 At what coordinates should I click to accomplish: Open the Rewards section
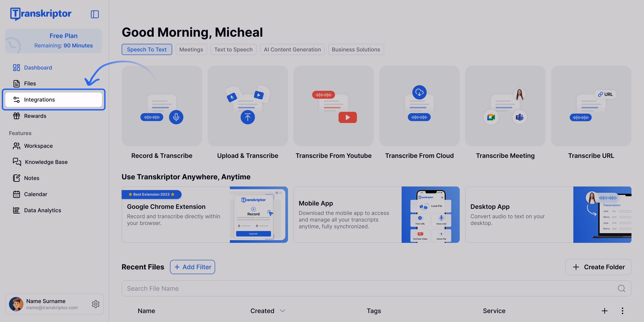pos(35,116)
